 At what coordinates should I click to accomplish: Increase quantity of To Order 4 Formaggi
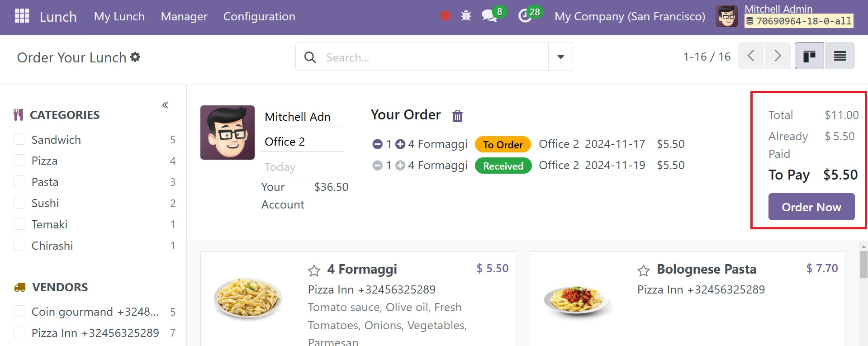(x=400, y=144)
